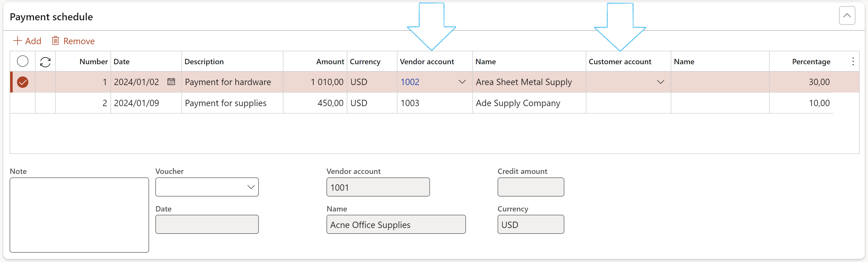Deselect the checked row 1 marker
Screen dimensions: 868x262
[x=23, y=82]
